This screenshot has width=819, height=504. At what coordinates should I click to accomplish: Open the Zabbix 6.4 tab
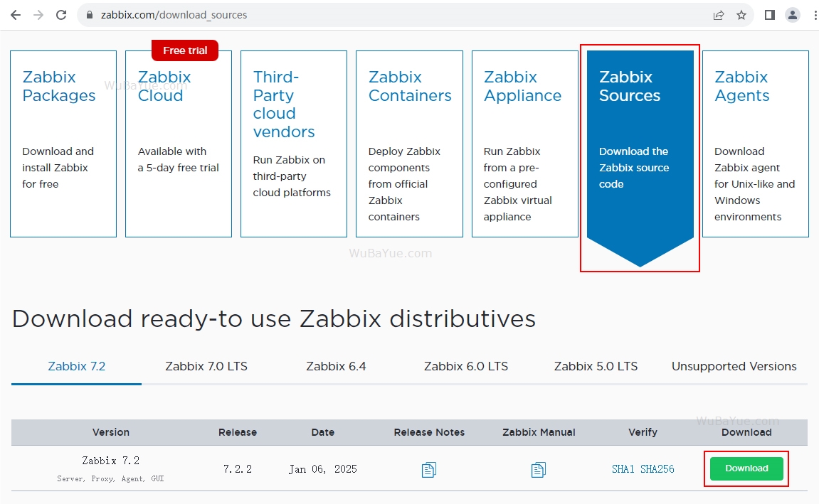pyautogui.click(x=336, y=366)
